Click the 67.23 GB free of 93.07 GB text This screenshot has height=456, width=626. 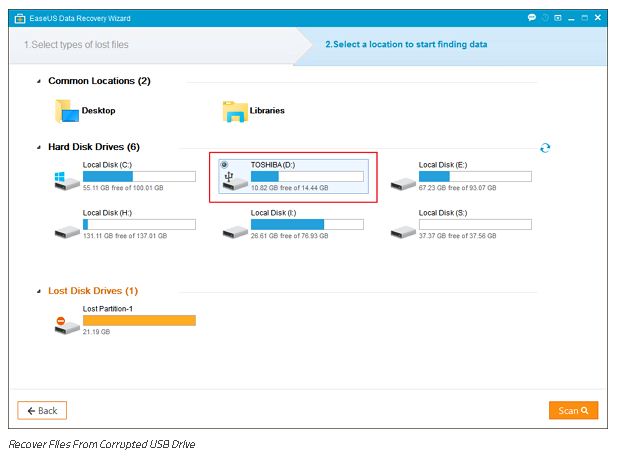point(458,188)
